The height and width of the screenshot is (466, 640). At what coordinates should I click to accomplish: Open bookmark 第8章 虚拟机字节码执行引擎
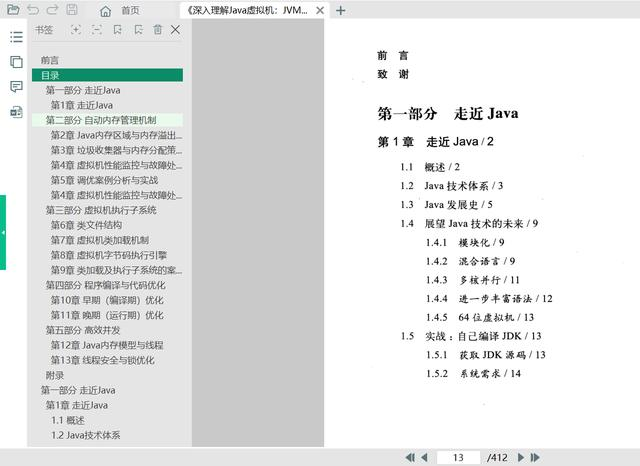click(107, 255)
